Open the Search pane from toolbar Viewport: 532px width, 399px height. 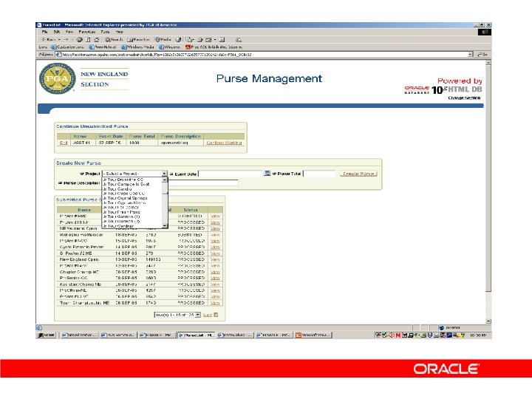tap(114, 40)
